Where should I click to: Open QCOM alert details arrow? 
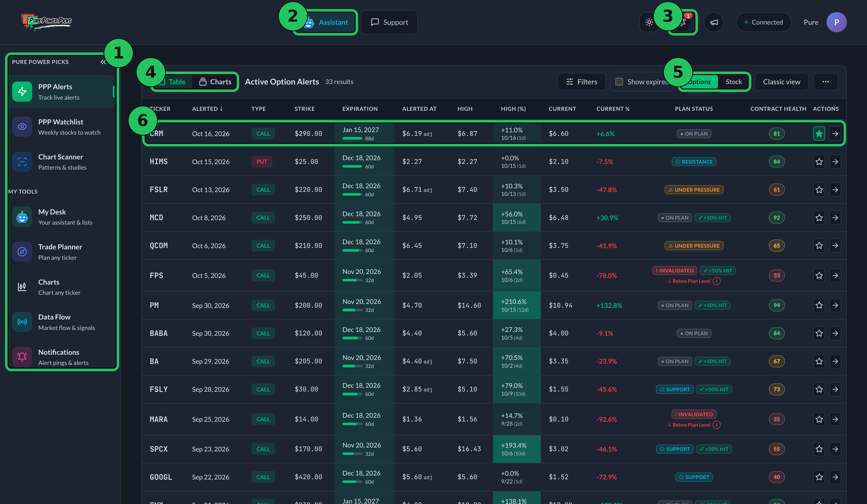[x=835, y=246]
